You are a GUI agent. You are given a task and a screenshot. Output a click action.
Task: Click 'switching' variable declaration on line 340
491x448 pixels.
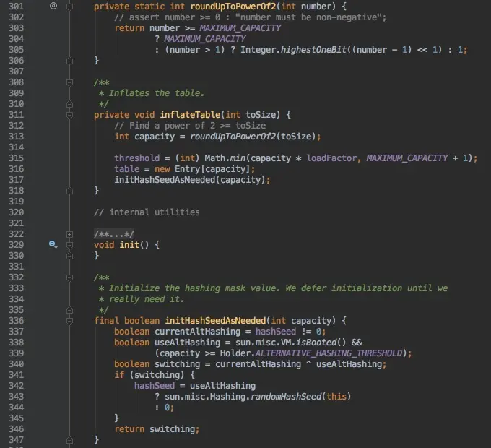pos(177,363)
